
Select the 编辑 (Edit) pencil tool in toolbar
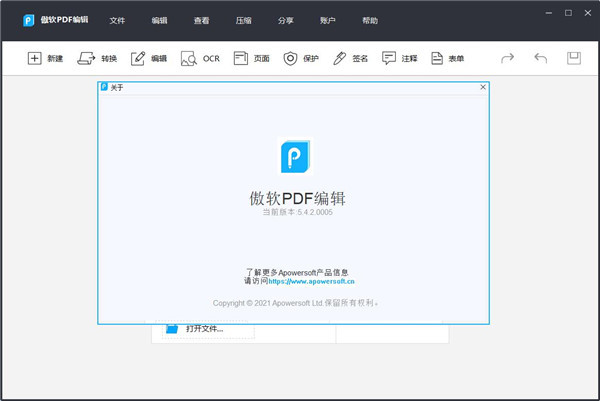tap(148, 59)
